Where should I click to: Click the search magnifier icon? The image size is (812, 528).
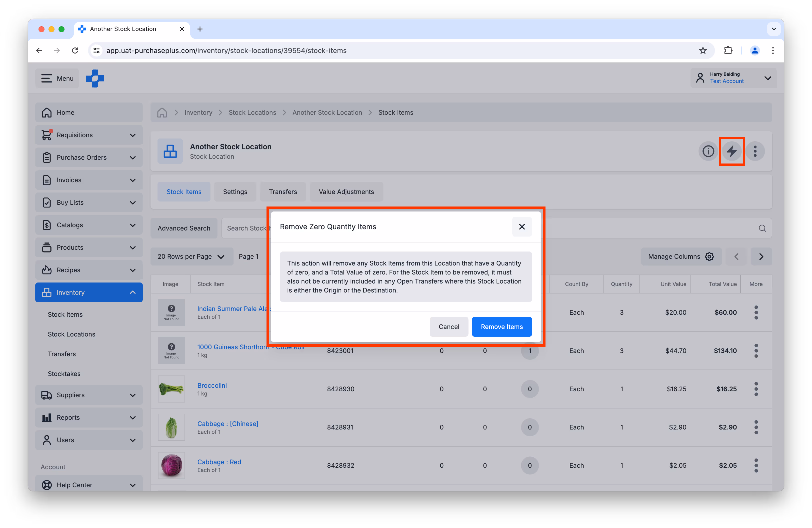tap(762, 228)
